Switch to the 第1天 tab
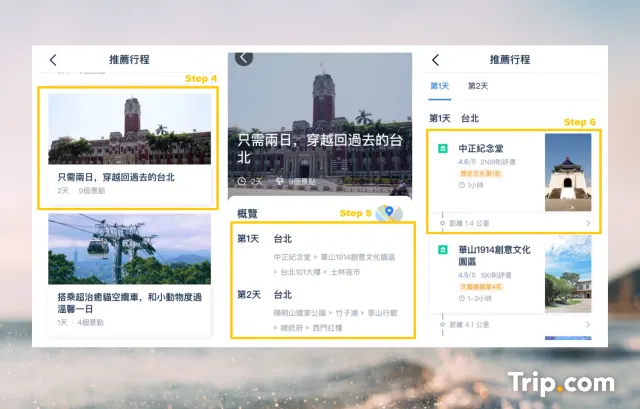 point(440,86)
